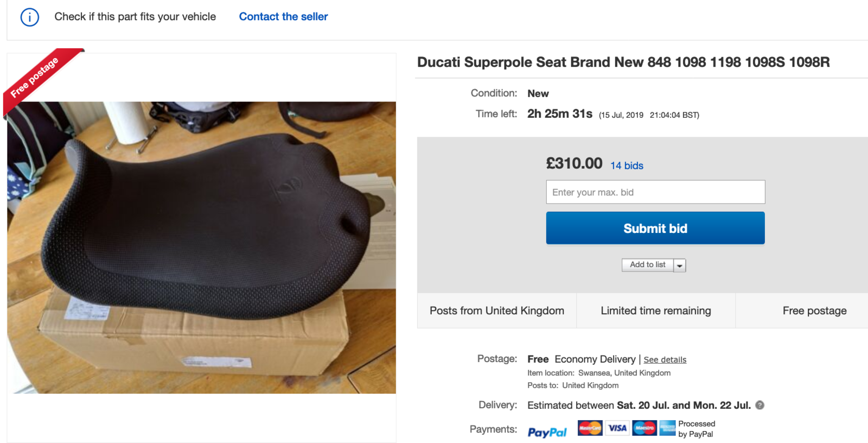View the 14 bids history link

(x=627, y=166)
